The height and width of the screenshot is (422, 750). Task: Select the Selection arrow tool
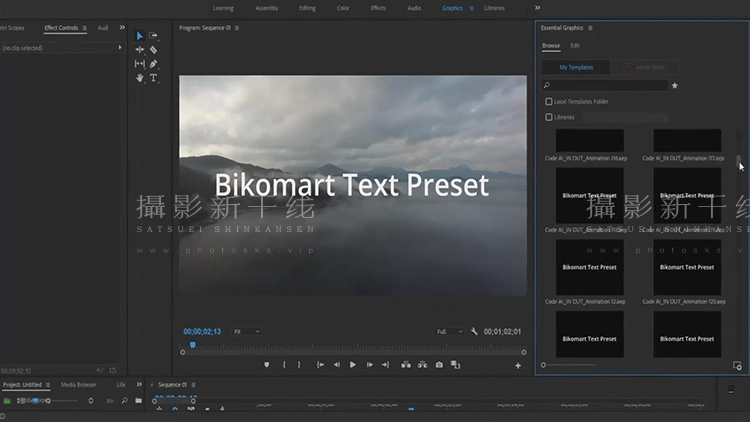(139, 36)
